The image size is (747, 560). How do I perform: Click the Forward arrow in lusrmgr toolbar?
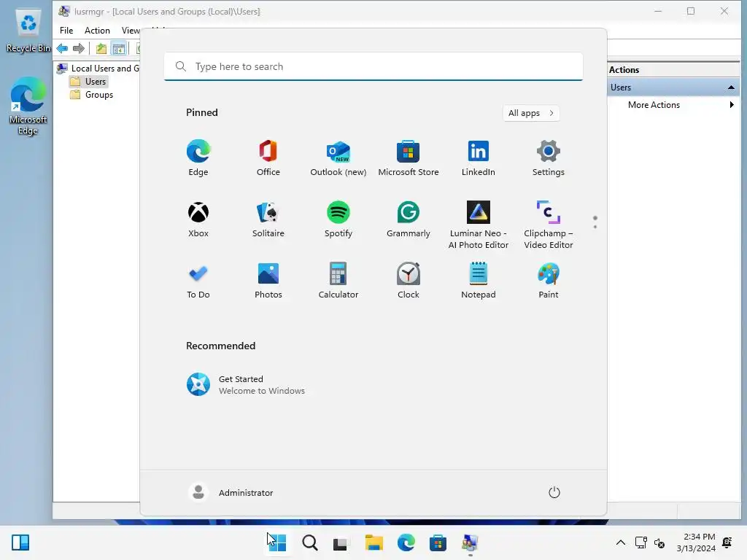[x=79, y=48]
